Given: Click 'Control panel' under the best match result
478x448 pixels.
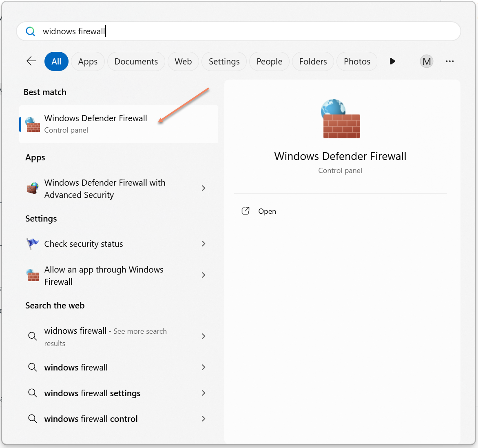Looking at the screenshot, I should (66, 130).
